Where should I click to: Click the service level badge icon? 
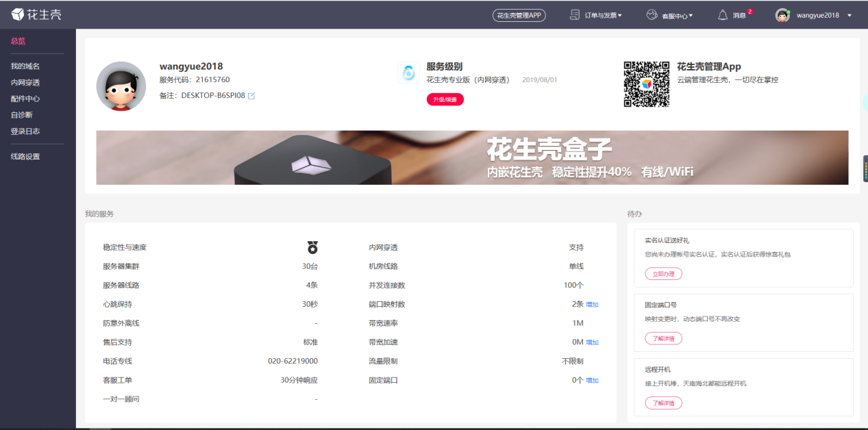click(x=408, y=73)
